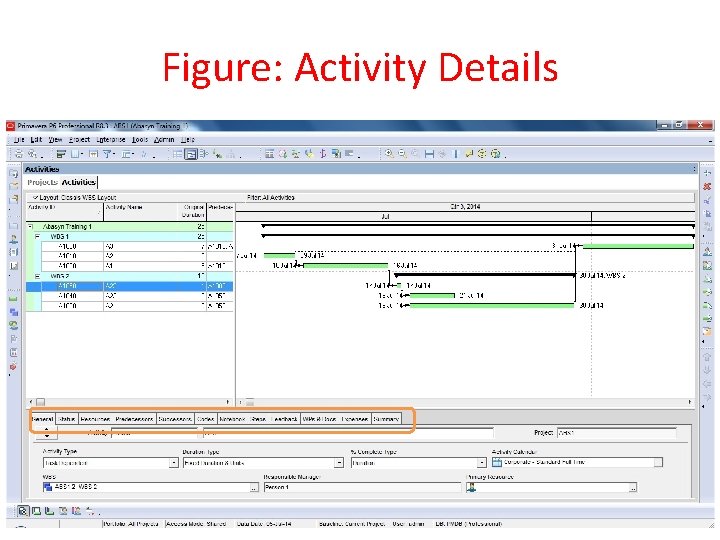720x540 pixels.
Task: Sort by the Activity ID column header
Action: tap(64, 211)
